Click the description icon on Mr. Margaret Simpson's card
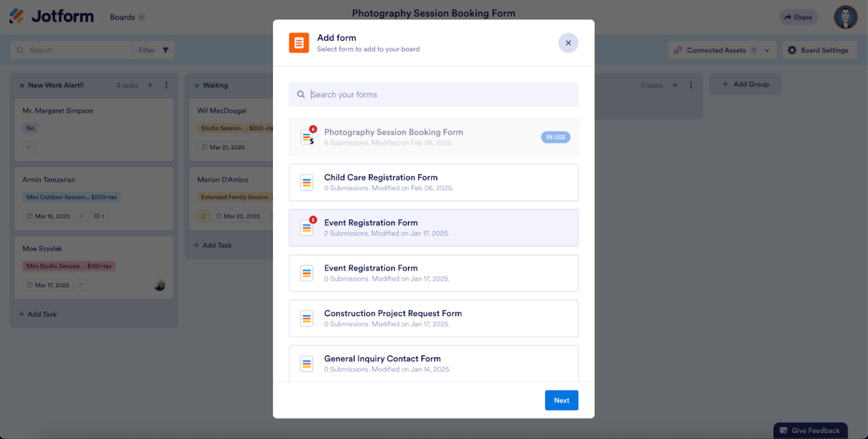868x439 pixels. pos(29,147)
